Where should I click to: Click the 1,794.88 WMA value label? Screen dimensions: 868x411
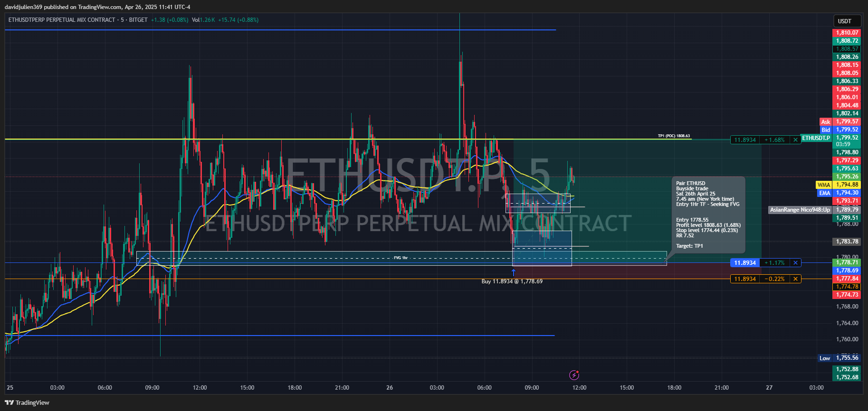(x=847, y=185)
